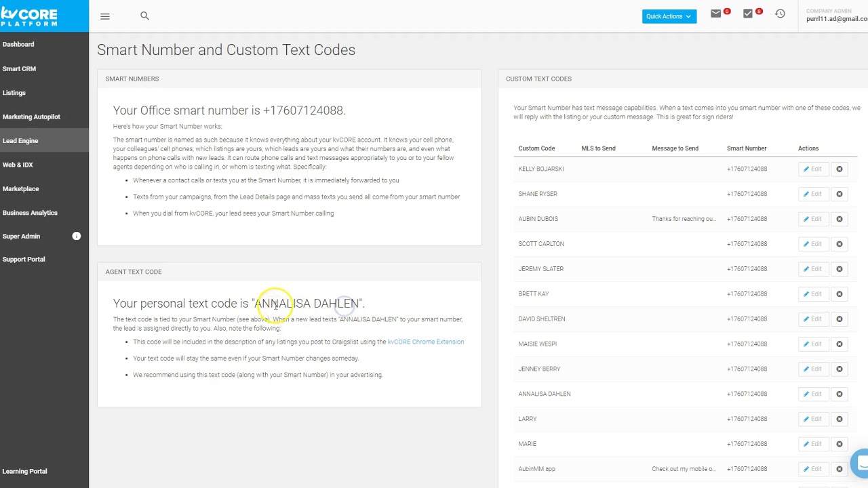The width and height of the screenshot is (868, 488).
Task: Open the Learning Portal link
Action: 24,471
